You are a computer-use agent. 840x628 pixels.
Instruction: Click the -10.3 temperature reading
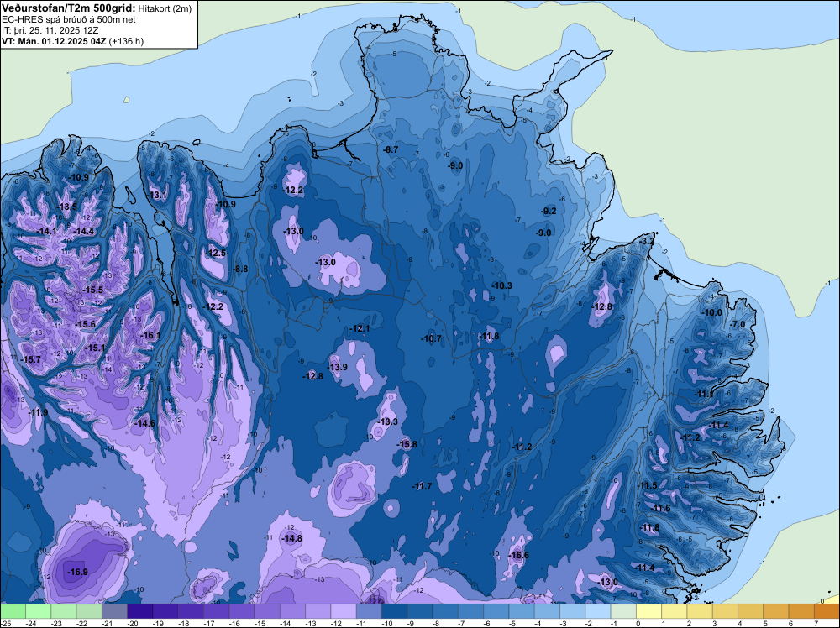(x=502, y=286)
